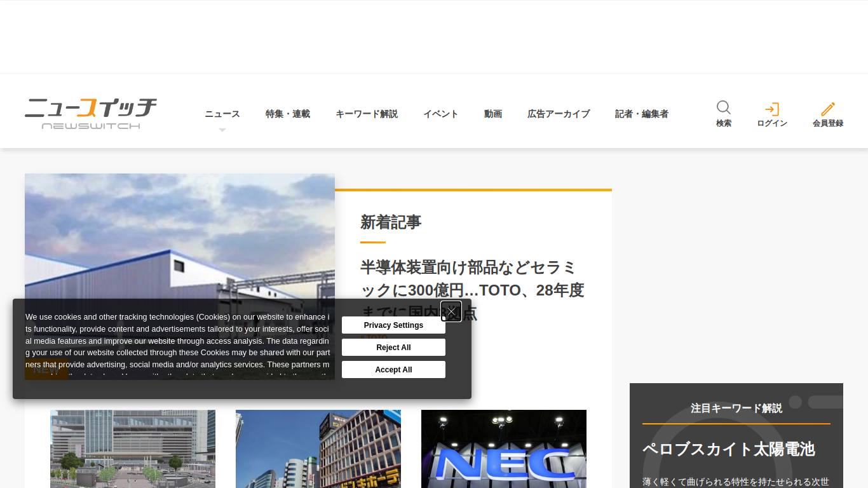Open the city buildings article thumbnail
The image size is (868, 488).
[318, 449]
